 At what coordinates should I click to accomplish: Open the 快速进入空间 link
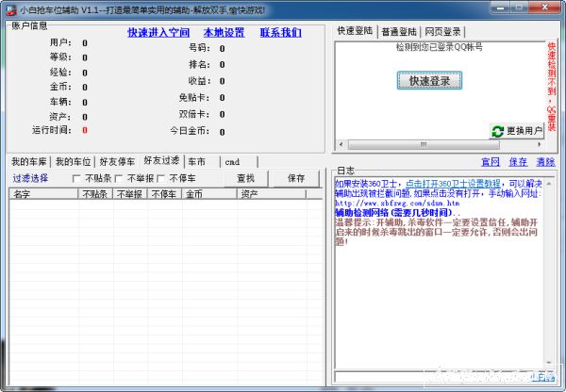tap(158, 32)
